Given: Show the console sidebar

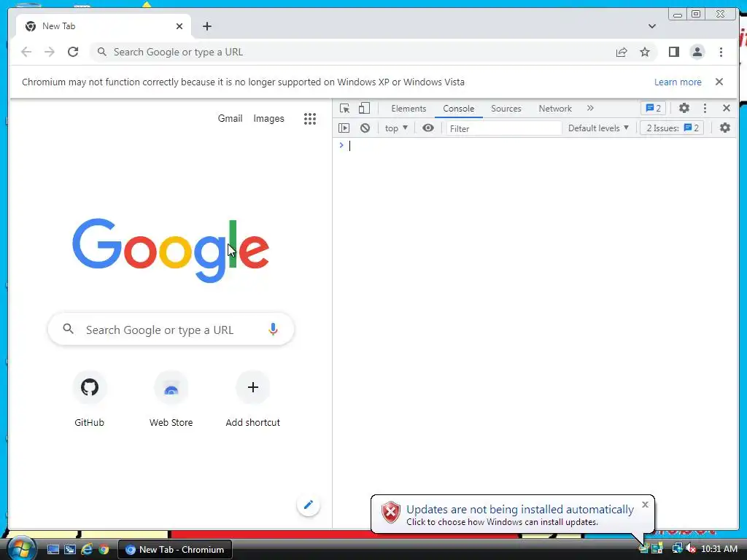Looking at the screenshot, I should (344, 128).
